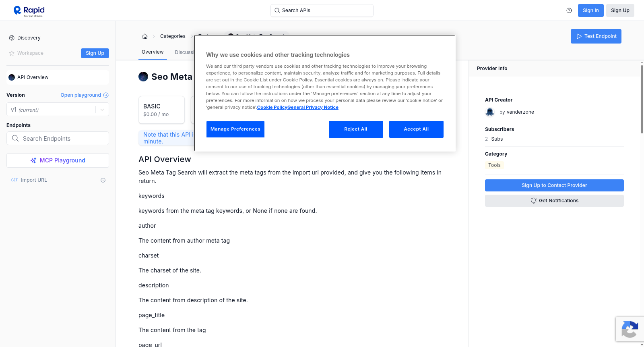Click the Workspace star icon

[x=12, y=53]
